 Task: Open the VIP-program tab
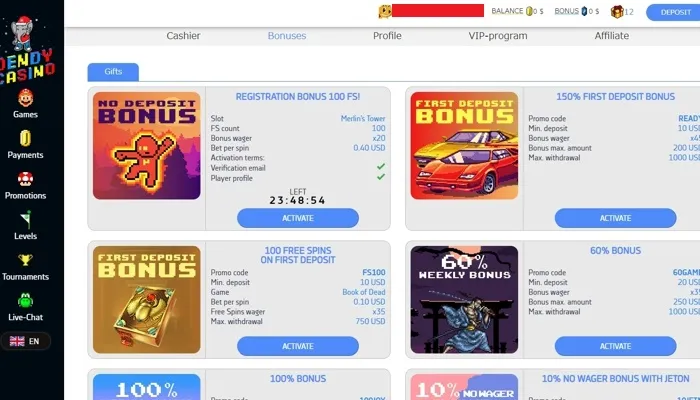[498, 36]
